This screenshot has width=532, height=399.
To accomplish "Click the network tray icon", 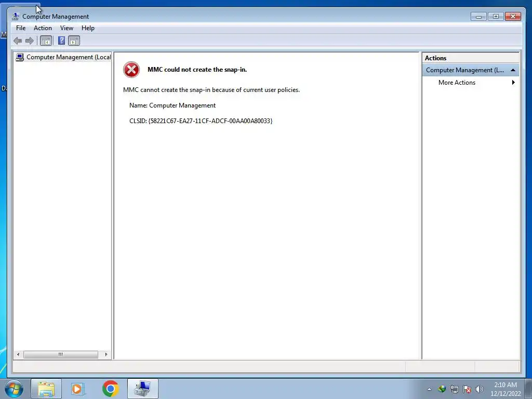I will coord(454,389).
